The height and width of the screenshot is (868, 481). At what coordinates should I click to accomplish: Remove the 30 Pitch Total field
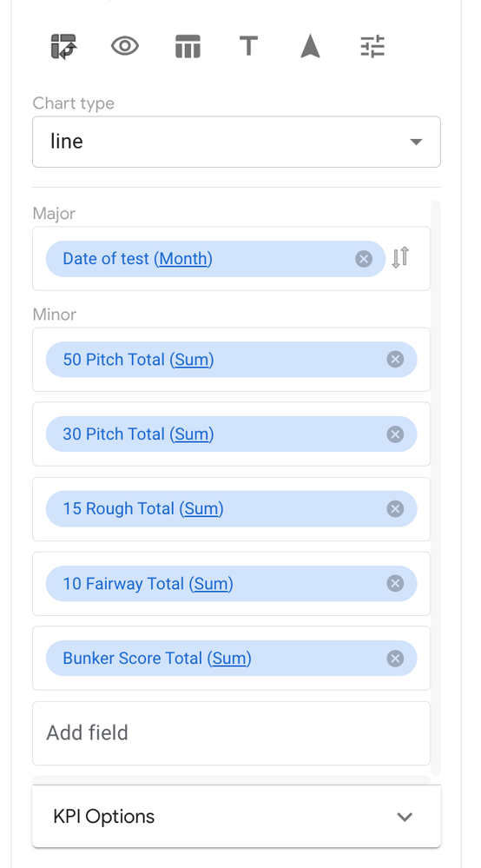[395, 434]
